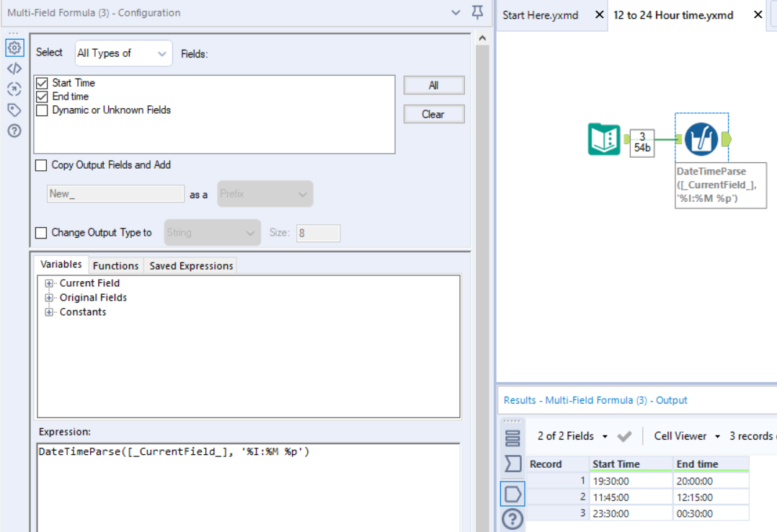Expand the Current Field tree item

pos(48,283)
